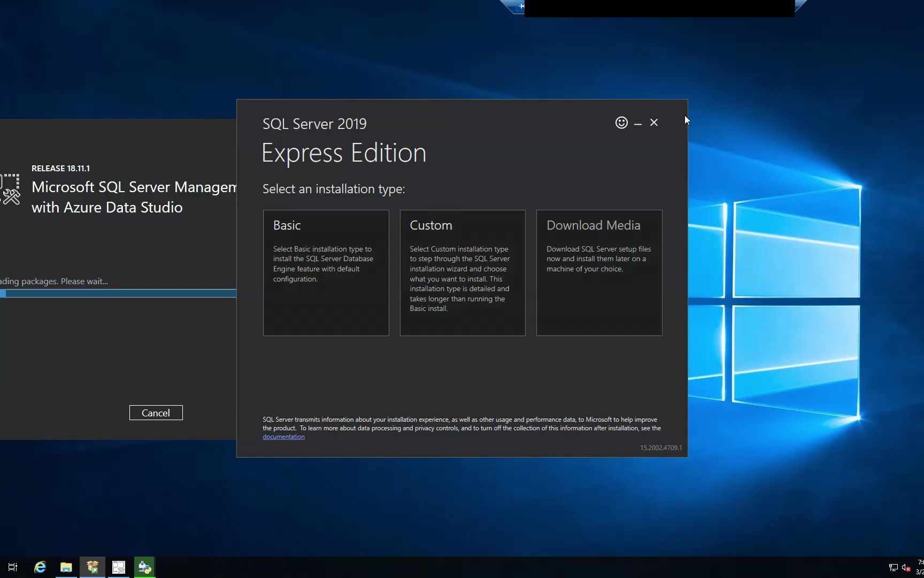Minimize the SQL Server 2019 installer

coord(638,123)
